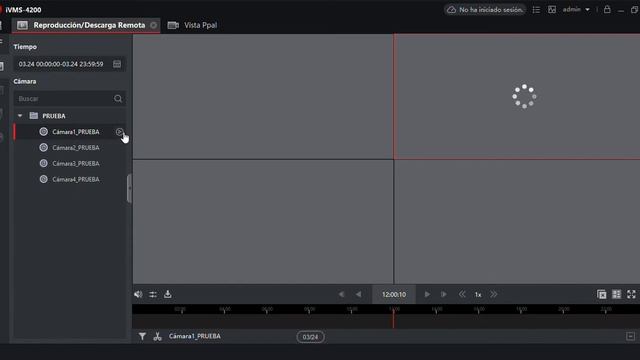Open the picture icon in title bar

point(552,9)
